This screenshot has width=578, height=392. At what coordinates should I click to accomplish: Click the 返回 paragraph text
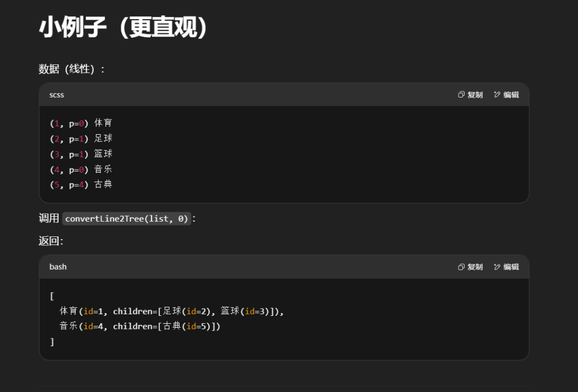[x=51, y=241]
